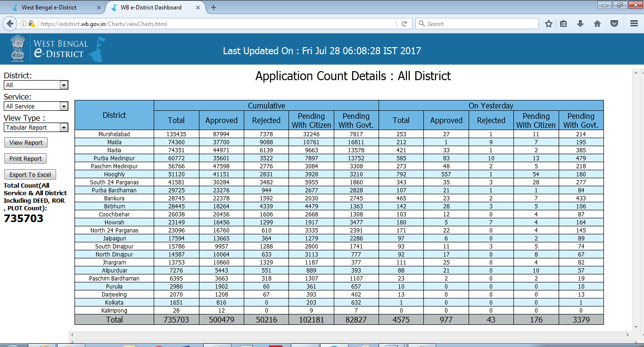Screen dimensions: 644x347
Task: Open the View Type dropdown
Action: pyautogui.click(x=36, y=128)
